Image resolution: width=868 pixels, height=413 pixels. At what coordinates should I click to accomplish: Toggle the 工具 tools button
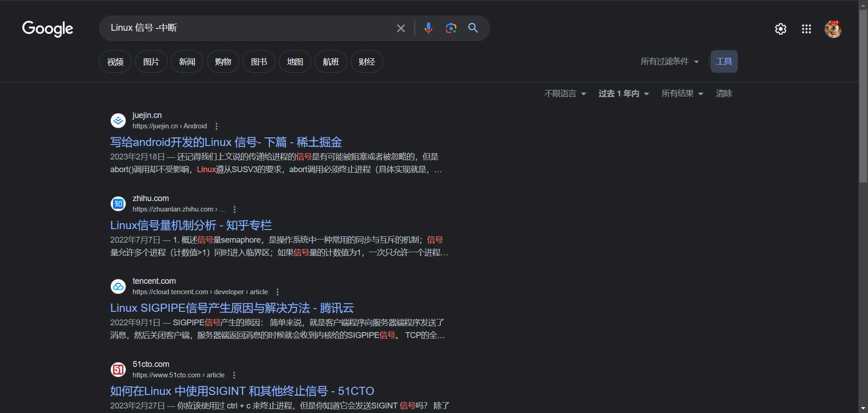click(724, 61)
